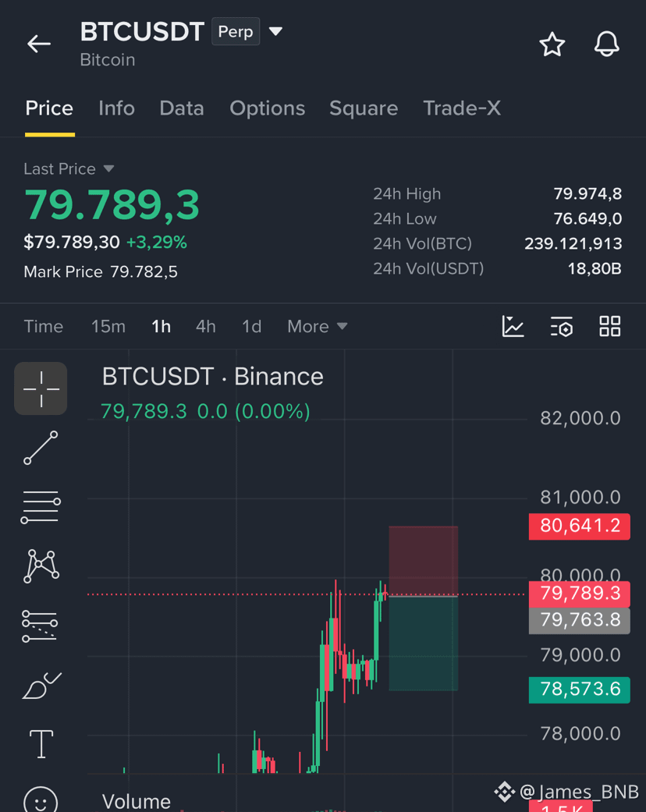
Task: Go back using the left arrow
Action: click(39, 44)
